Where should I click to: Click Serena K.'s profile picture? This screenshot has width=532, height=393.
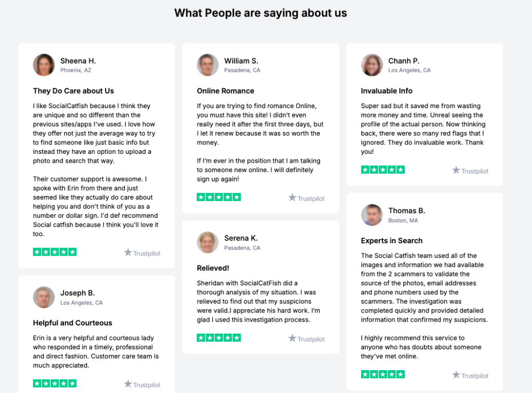click(208, 242)
